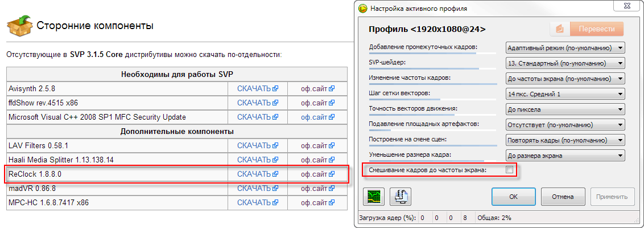The width and height of the screenshot is (644, 228).
Task: Download ReClock 1.8.8.0 via СКАЧАТЬ link
Action: 254,174
